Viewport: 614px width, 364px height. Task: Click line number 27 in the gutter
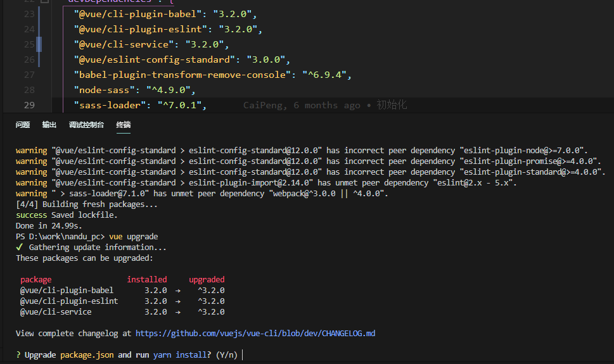point(29,75)
